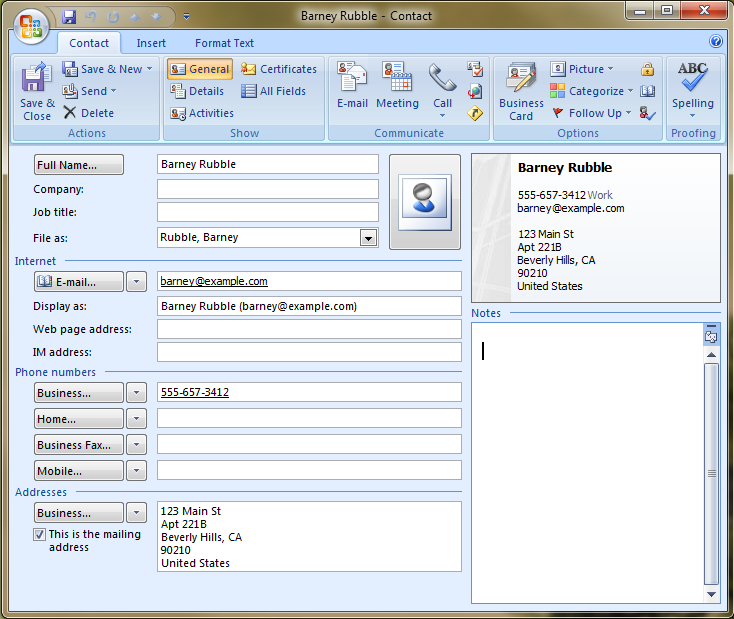The width and height of the screenshot is (734, 619).
Task: Open the Format Text tab
Action: click(224, 43)
